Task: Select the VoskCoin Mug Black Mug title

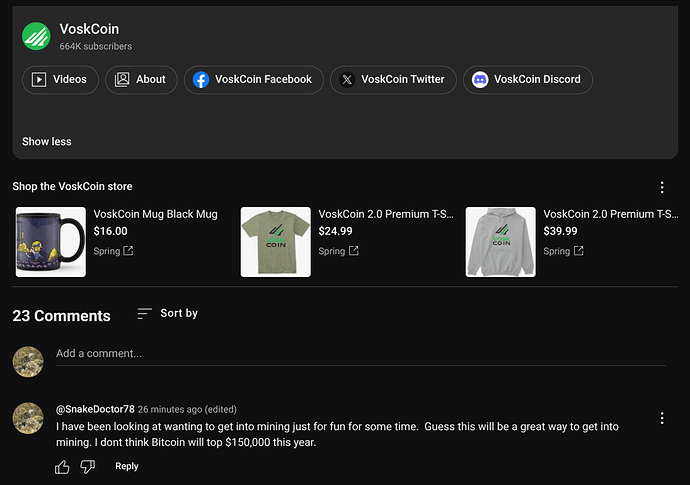Action: 155,214
